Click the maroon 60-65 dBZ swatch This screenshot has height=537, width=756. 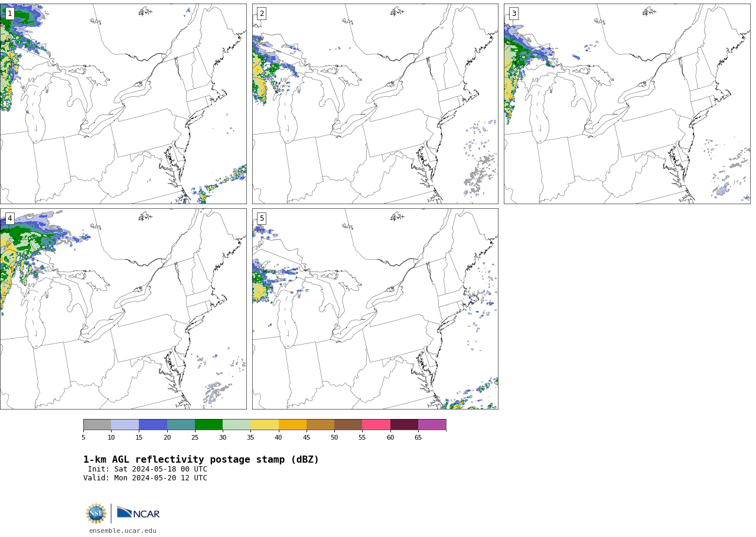pos(404,425)
